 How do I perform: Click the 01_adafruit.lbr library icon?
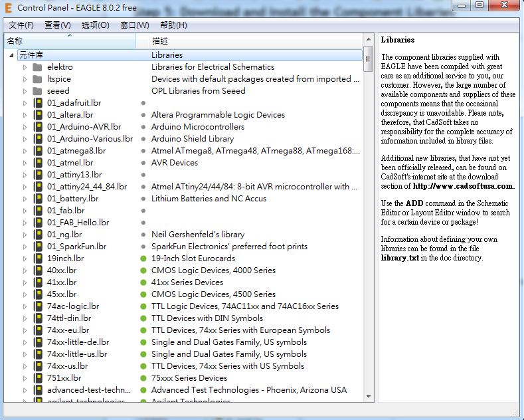(38, 103)
